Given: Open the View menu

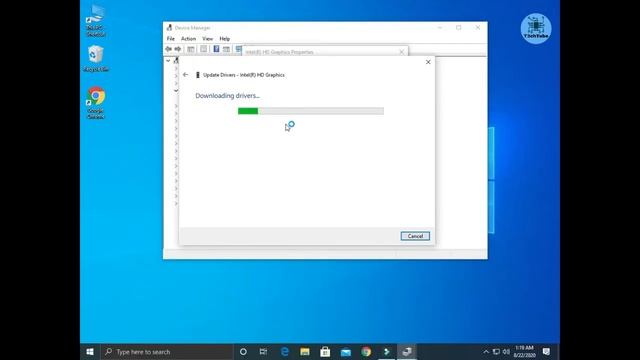Looking at the screenshot, I should pos(207,39).
